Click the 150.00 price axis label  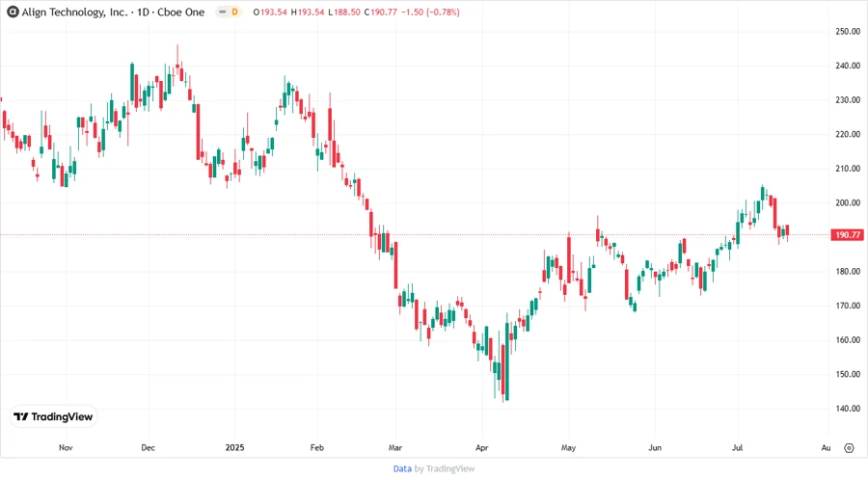click(x=848, y=374)
